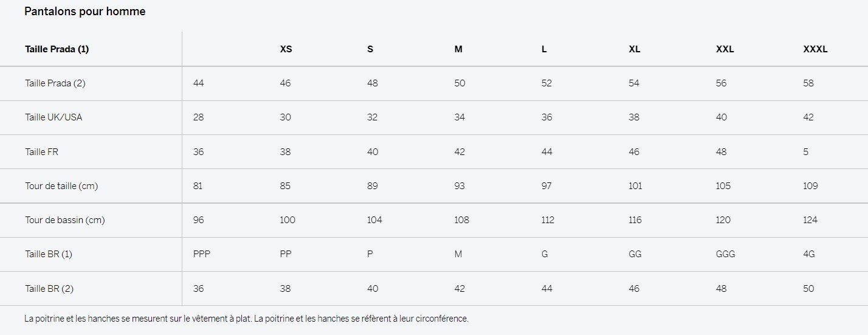Select the XL column header

[635, 49]
